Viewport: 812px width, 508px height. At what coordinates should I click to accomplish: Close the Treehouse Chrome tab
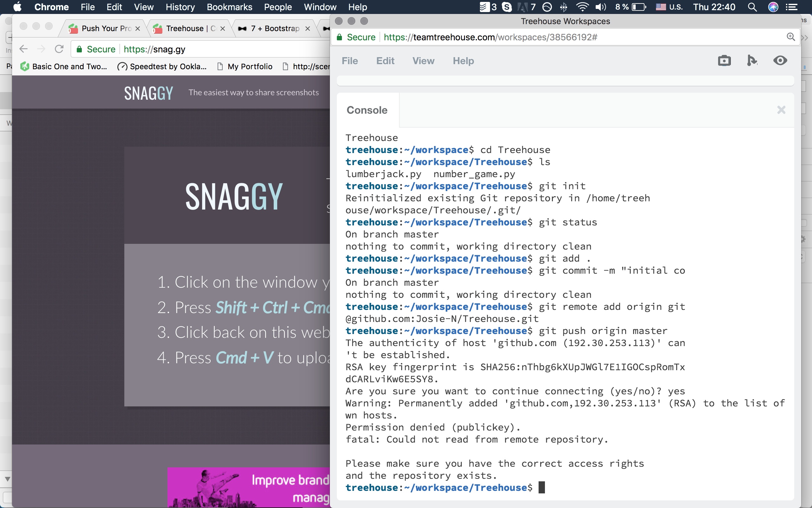click(222, 29)
